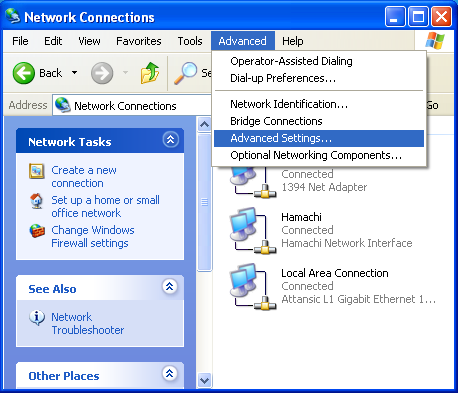Click the Back button label
The height and width of the screenshot is (393, 458).
pos(51,73)
